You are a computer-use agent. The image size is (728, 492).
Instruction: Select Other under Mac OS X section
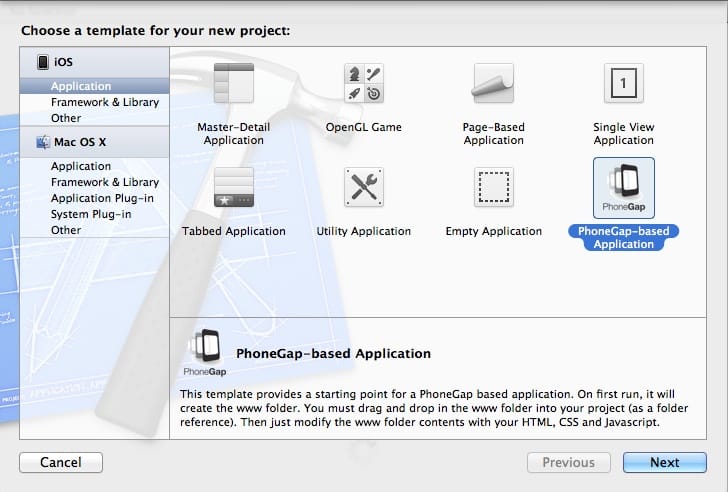[94, 230]
